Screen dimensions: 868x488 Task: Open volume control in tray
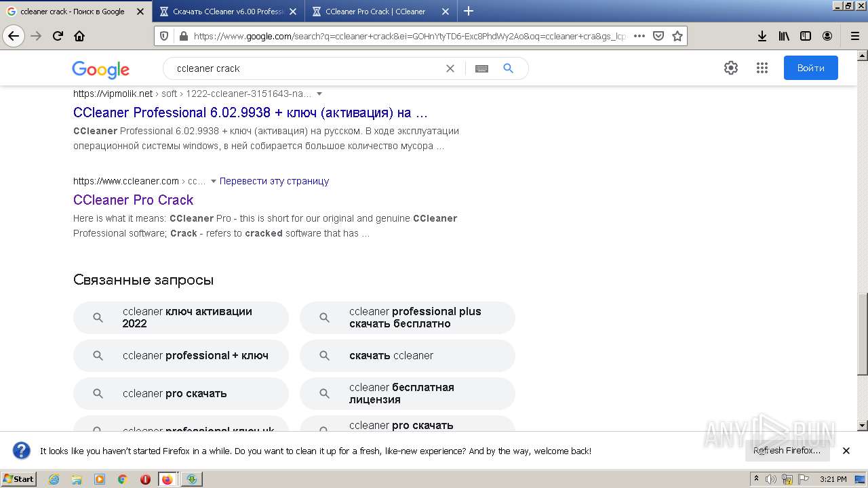point(772,479)
